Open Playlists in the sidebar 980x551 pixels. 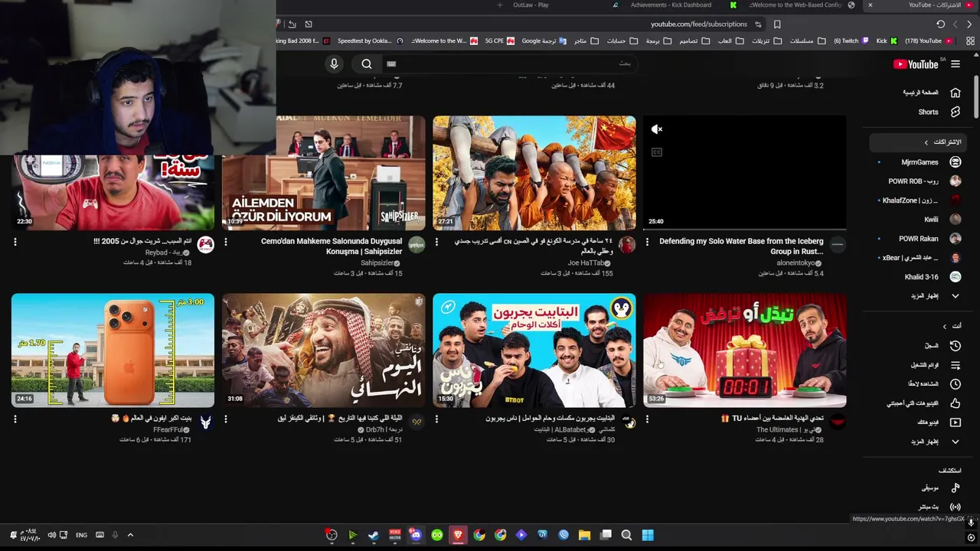(x=930, y=365)
